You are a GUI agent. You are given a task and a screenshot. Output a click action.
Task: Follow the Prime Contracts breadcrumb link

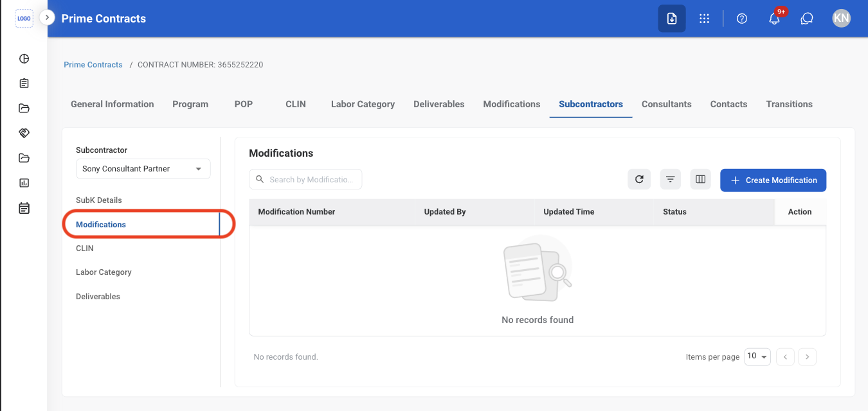(x=93, y=65)
